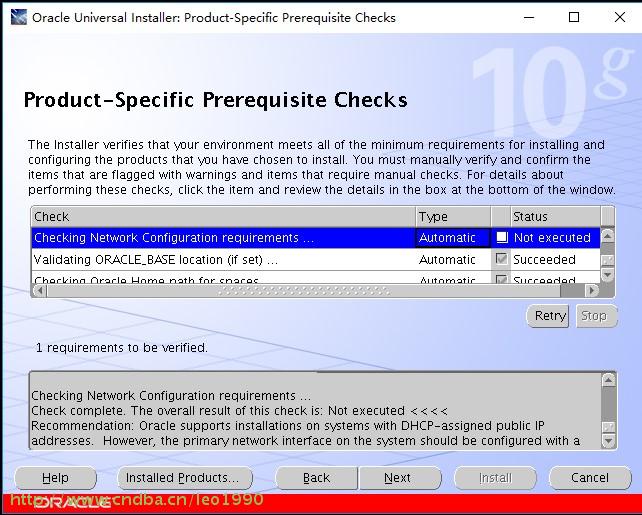
Task: Select Checking Network Configuration requirements row
Action: coord(316,238)
